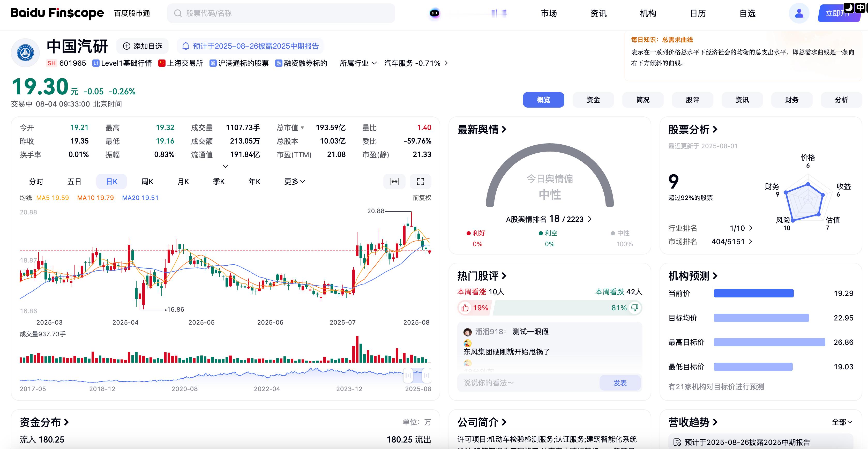Switch to the 简况 tab
The image size is (868, 449).
642,100
